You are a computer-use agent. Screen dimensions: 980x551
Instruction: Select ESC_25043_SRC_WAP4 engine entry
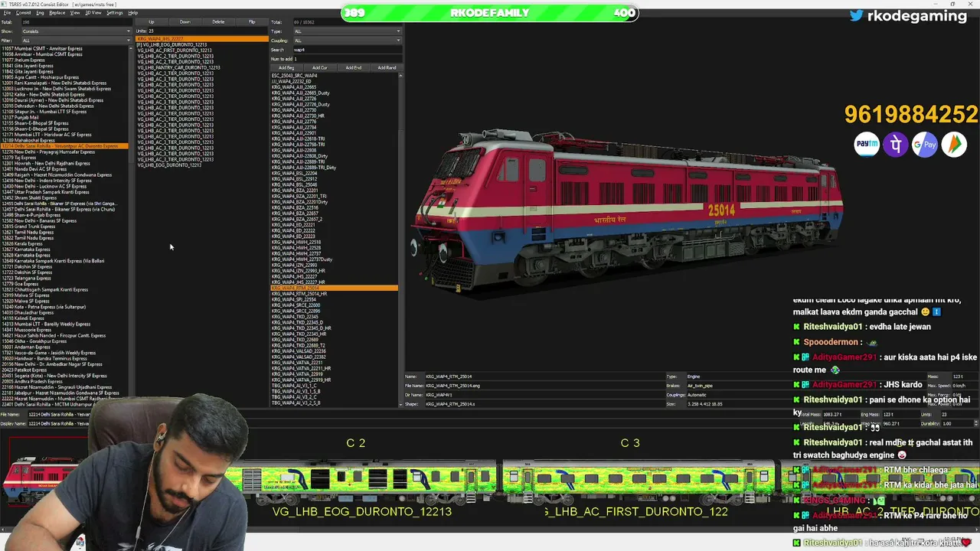click(x=295, y=76)
